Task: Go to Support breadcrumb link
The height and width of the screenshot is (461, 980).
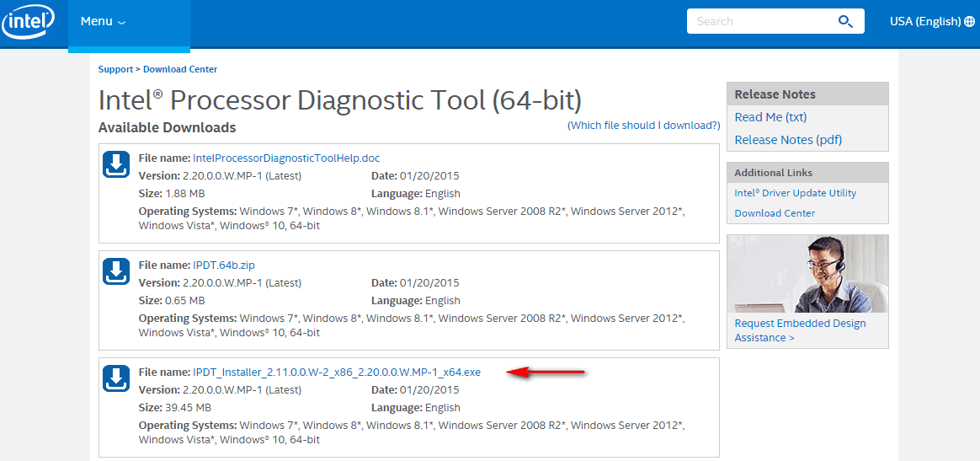Action: [x=115, y=69]
